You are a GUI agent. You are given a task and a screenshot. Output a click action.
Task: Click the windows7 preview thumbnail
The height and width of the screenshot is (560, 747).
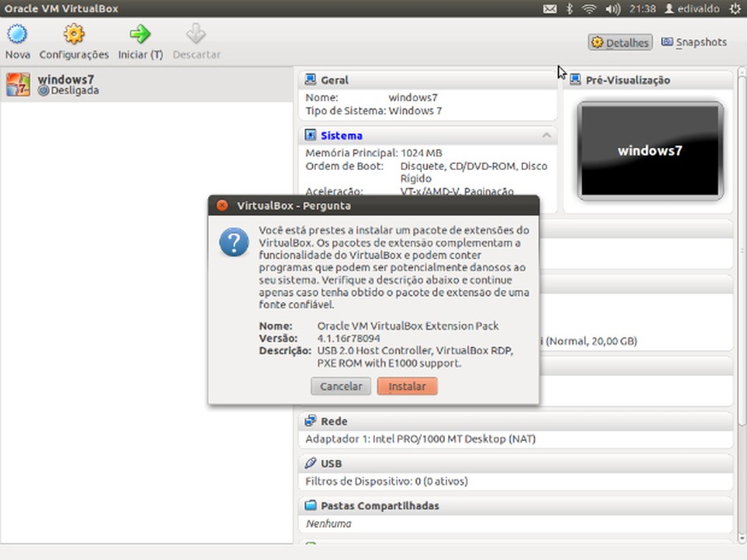tap(650, 150)
